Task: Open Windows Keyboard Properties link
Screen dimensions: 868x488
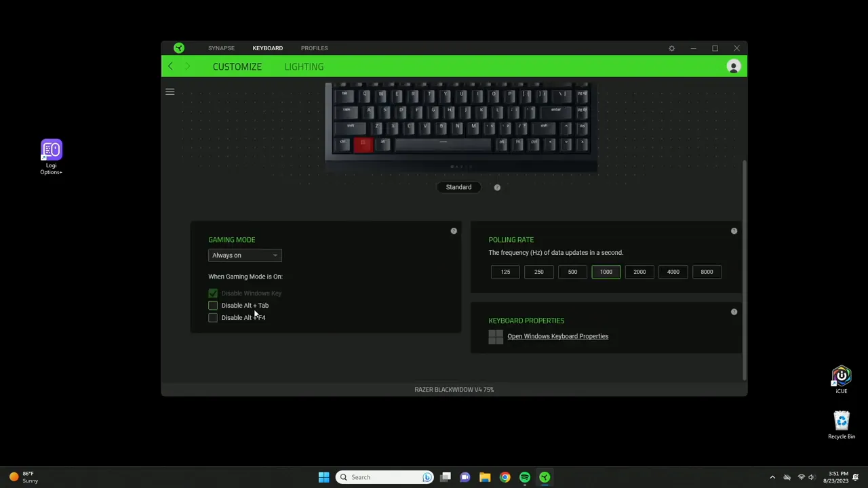Action: click(x=557, y=336)
